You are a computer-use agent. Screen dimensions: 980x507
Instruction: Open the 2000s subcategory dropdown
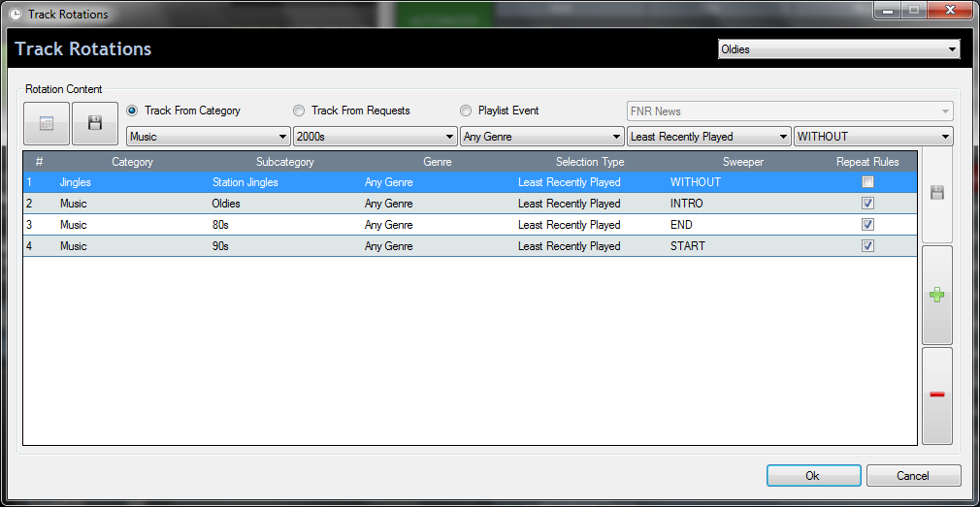375,137
